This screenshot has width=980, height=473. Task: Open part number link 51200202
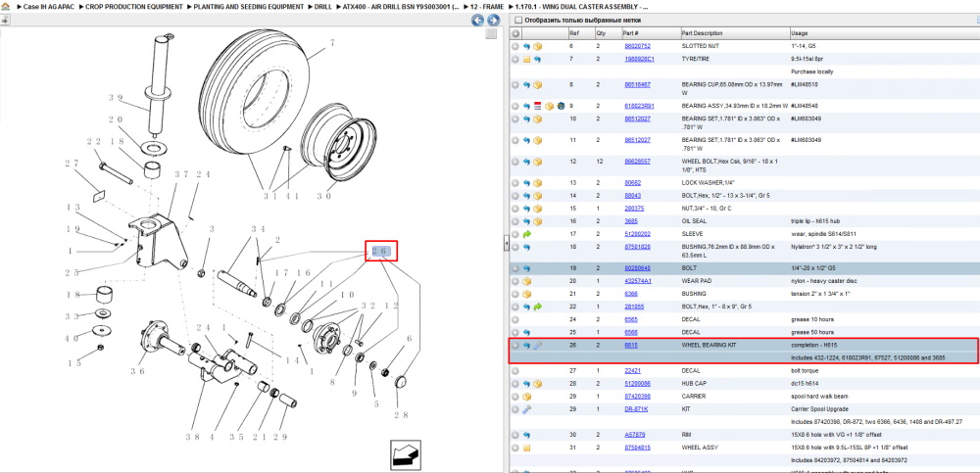tap(638, 234)
